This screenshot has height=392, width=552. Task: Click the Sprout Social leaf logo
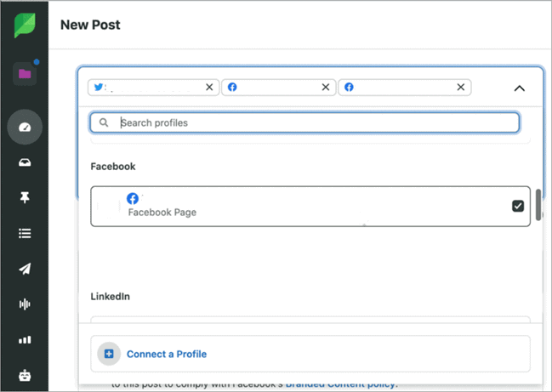coord(24,25)
